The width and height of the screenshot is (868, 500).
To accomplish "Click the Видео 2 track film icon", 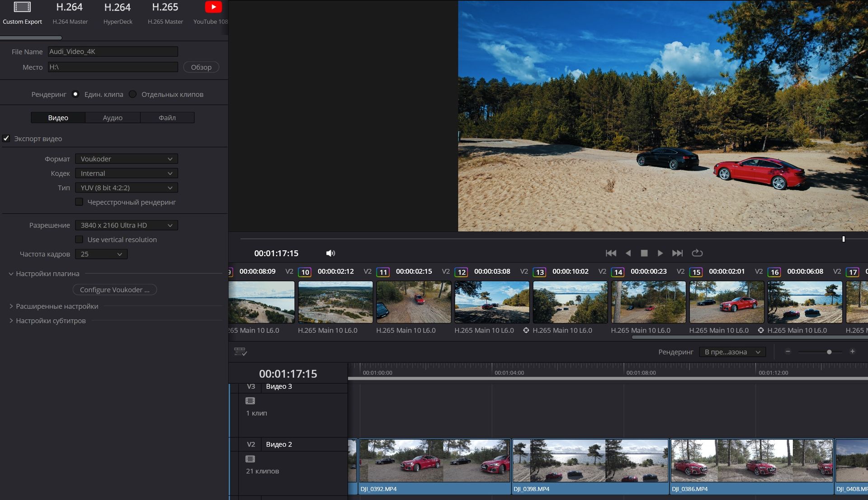I will click(x=250, y=459).
